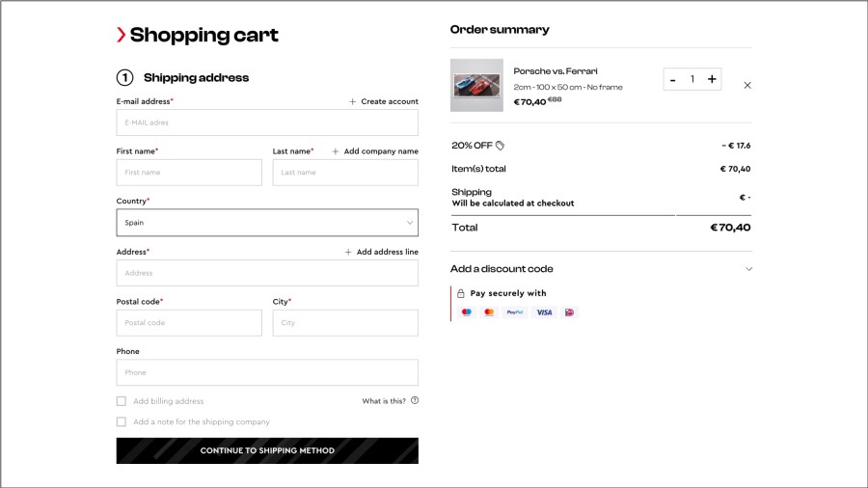Click 'Create account' link
Viewport: 868px width, 488px height.
point(384,101)
